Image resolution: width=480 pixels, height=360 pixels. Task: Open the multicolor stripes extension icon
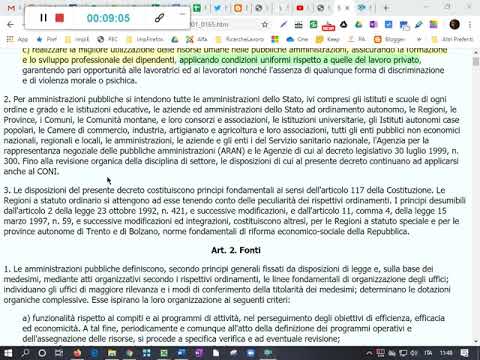point(433,24)
